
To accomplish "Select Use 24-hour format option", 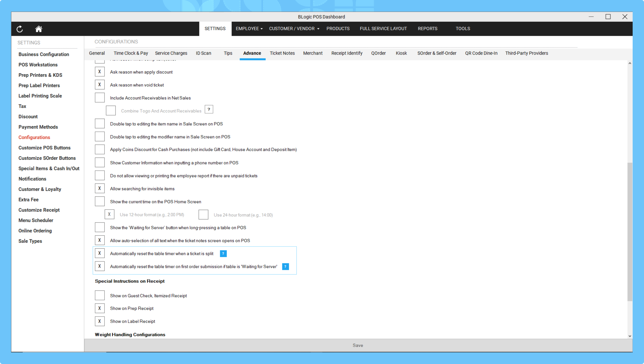I will point(203,214).
